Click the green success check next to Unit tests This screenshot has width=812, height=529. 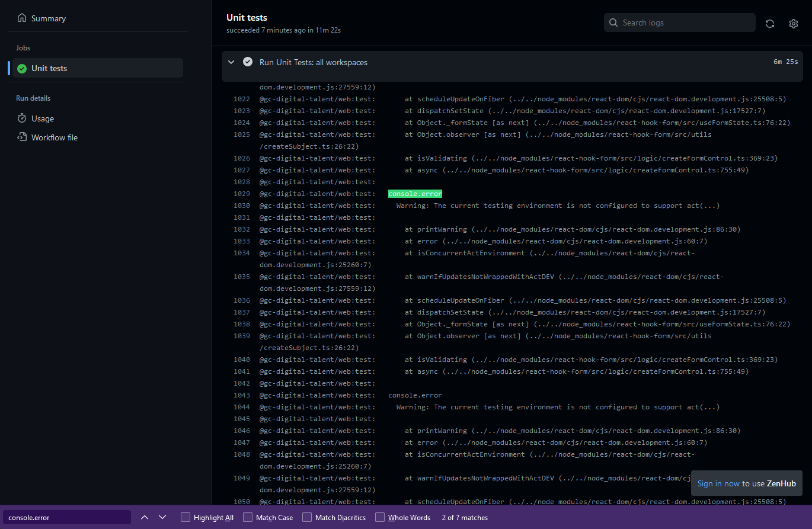(x=22, y=68)
